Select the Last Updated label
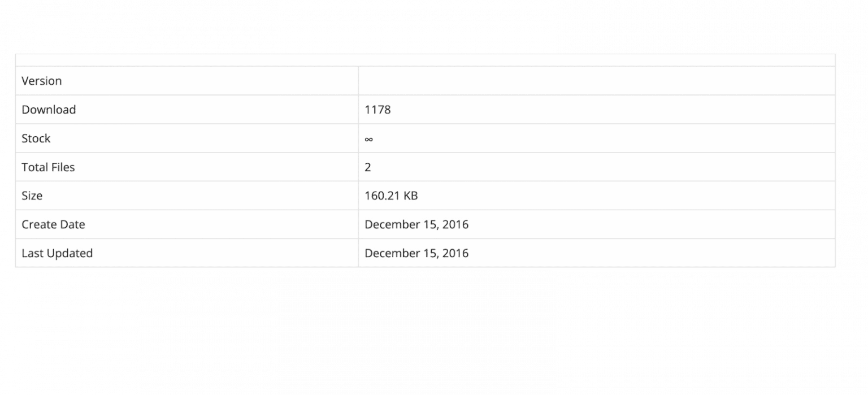Screen dimensions: 868x395 pos(57,254)
